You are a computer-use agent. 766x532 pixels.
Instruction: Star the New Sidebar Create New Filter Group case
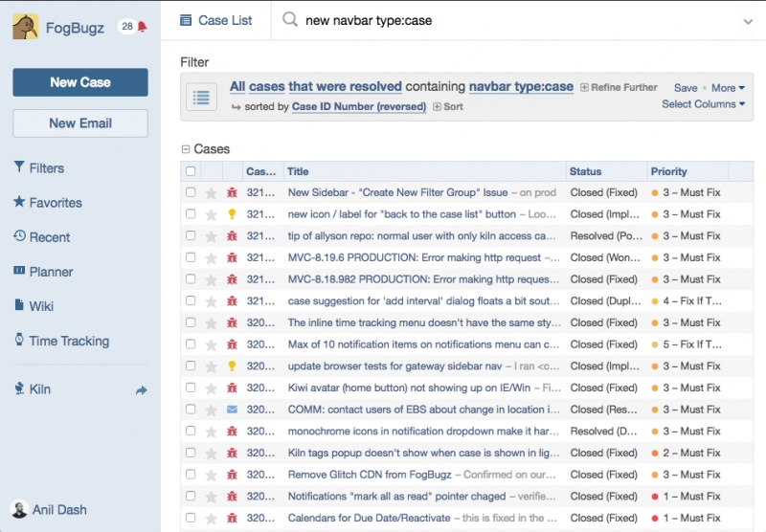(x=211, y=193)
